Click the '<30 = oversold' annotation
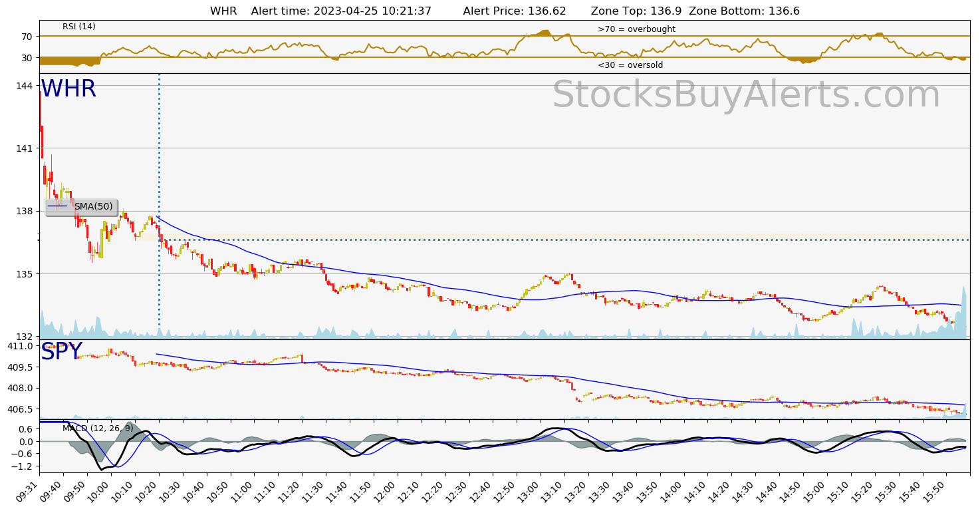The image size is (980, 511). (630, 65)
